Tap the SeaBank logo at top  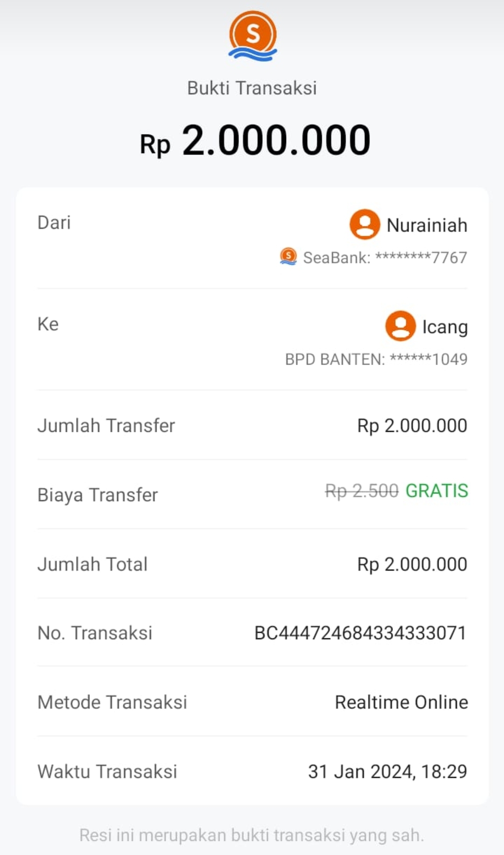click(252, 36)
